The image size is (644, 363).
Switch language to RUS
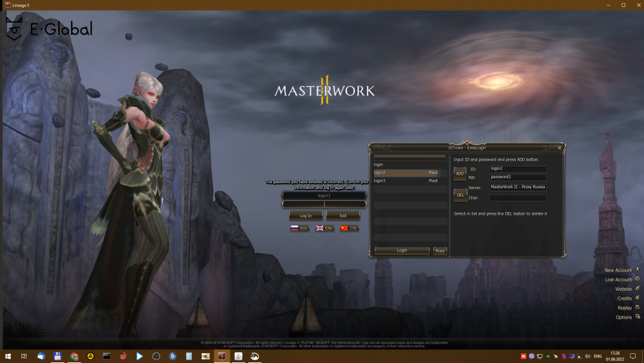coord(299,228)
